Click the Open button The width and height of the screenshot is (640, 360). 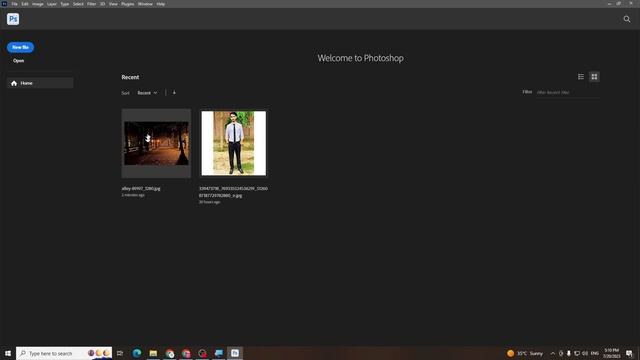pyautogui.click(x=18, y=60)
